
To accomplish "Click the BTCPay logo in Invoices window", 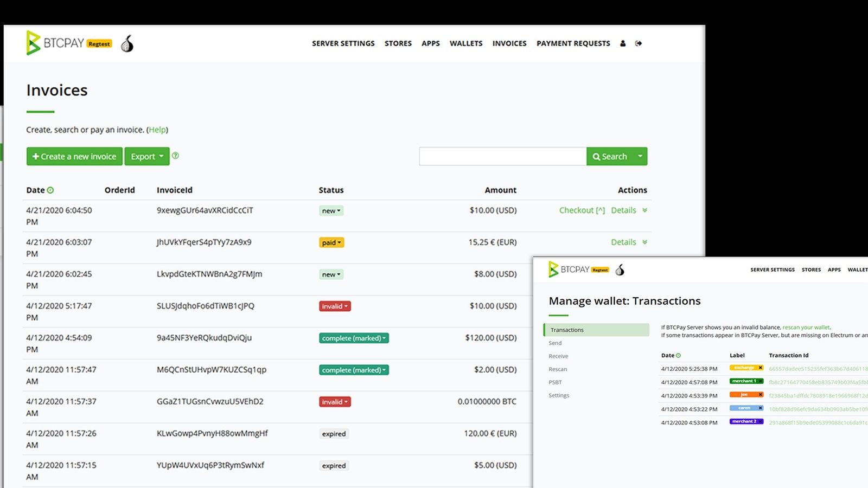I will [55, 43].
